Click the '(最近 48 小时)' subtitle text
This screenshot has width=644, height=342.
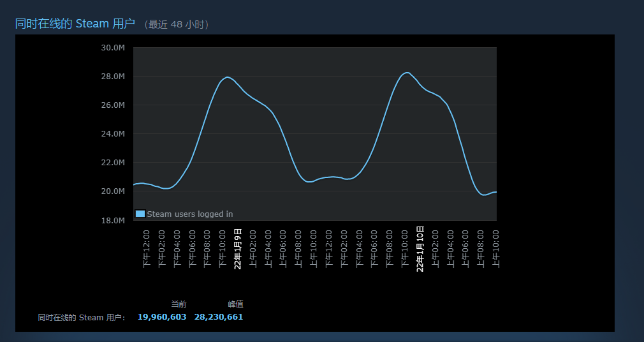177,24
